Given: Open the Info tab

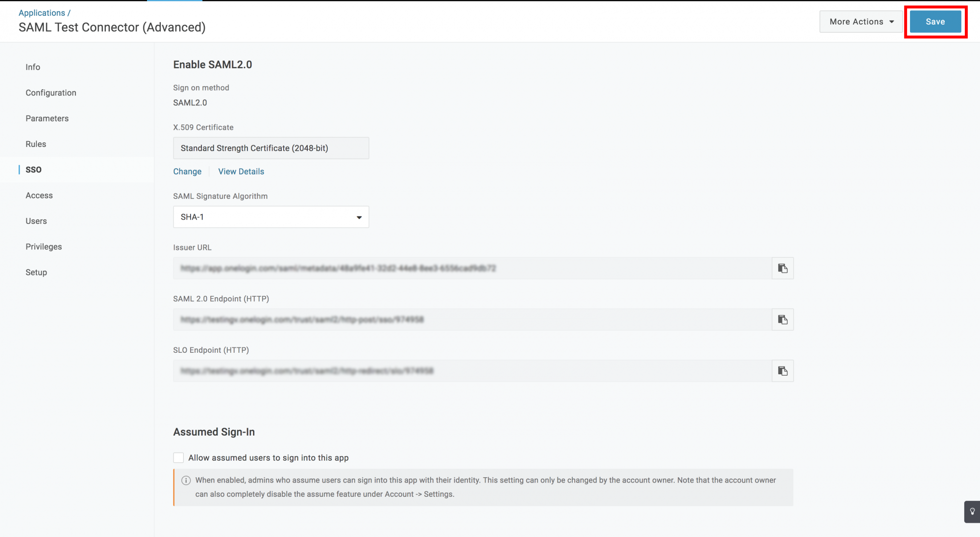Looking at the screenshot, I should (33, 67).
